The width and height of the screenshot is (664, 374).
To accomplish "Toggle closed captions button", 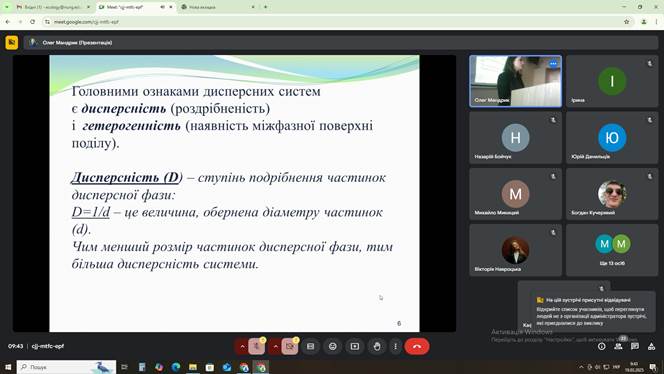I will pos(310,346).
